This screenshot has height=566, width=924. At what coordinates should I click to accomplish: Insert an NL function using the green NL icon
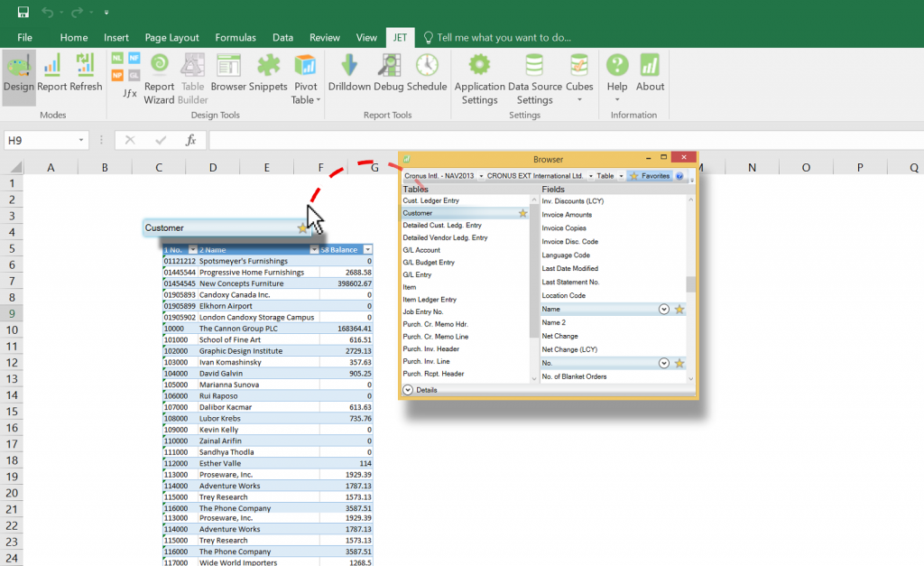point(117,58)
